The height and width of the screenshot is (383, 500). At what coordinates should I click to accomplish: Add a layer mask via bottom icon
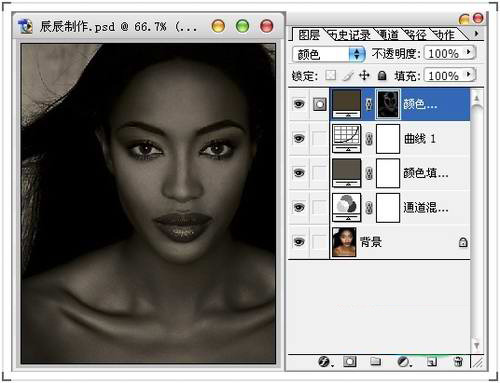point(350,362)
